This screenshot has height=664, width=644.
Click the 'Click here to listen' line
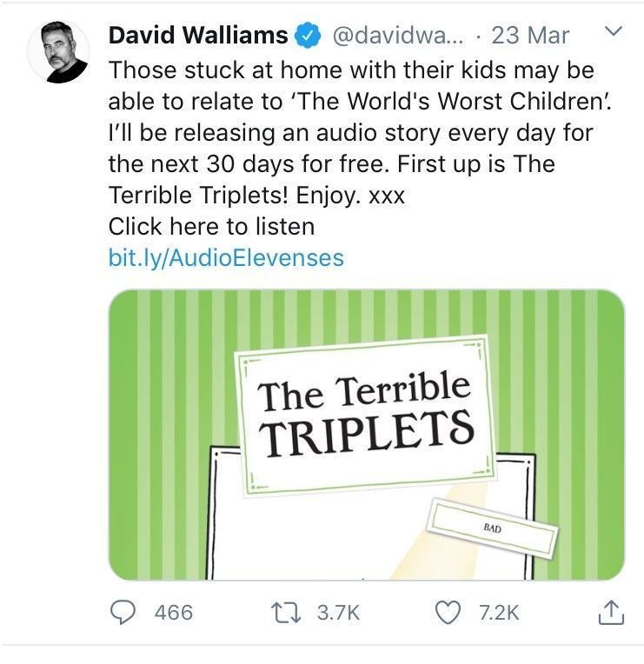tap(211, 227)
